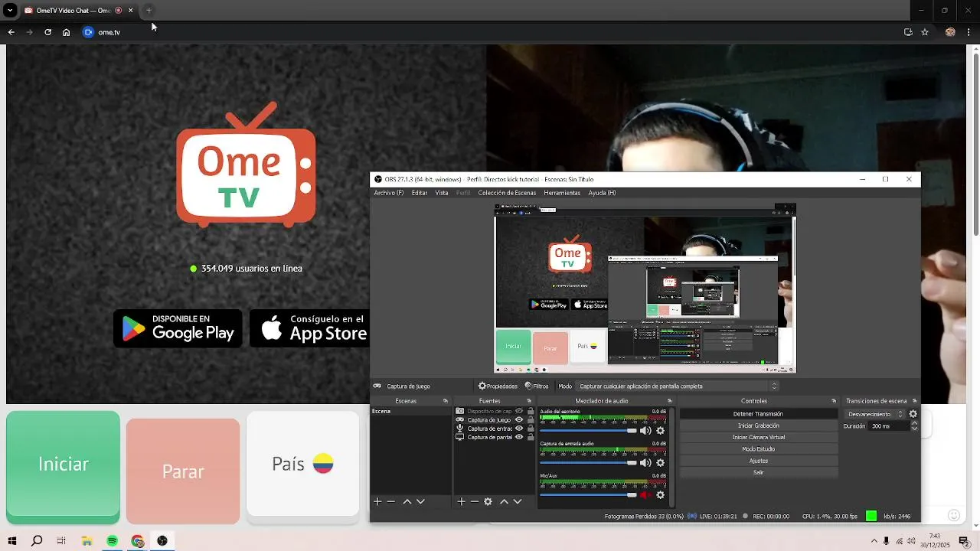Open settings gear for Mic/Aux channel
Screen dimensions: 980x551
(x=660, y=495)
